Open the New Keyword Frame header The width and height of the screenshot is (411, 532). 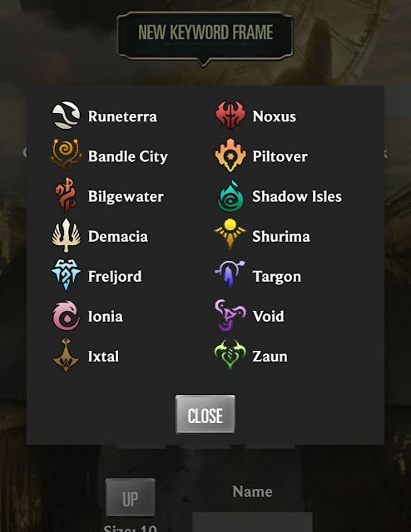[x=205, y=32]
